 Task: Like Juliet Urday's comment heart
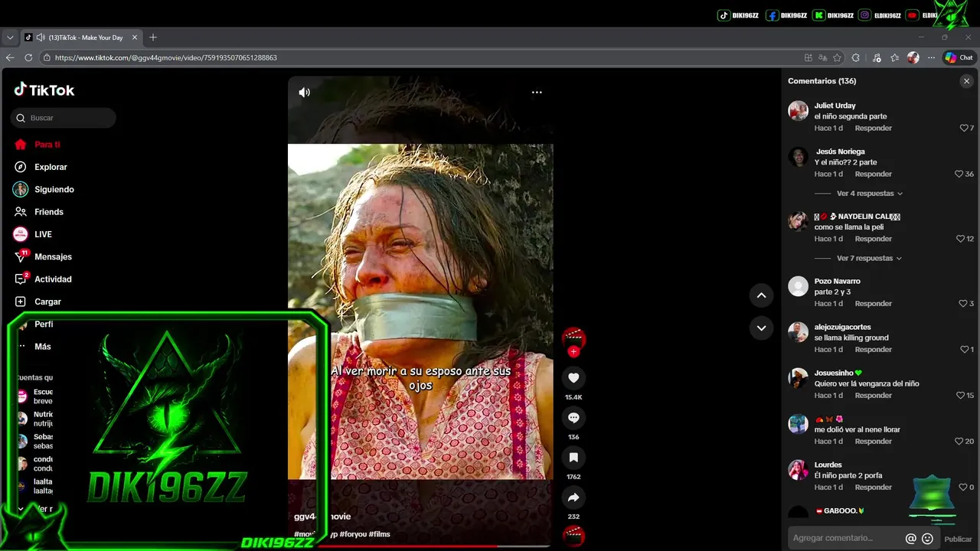964,129
